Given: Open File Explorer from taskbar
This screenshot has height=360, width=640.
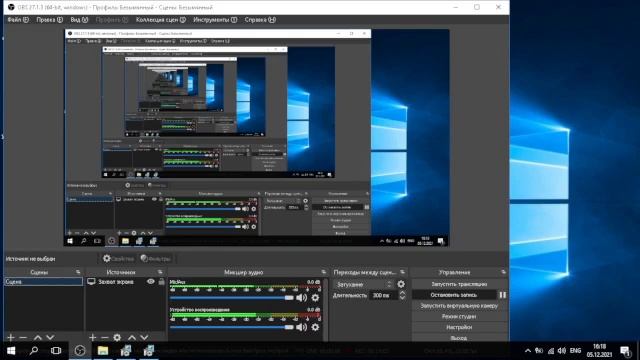Looking at the screenshot, I should 103,351.
